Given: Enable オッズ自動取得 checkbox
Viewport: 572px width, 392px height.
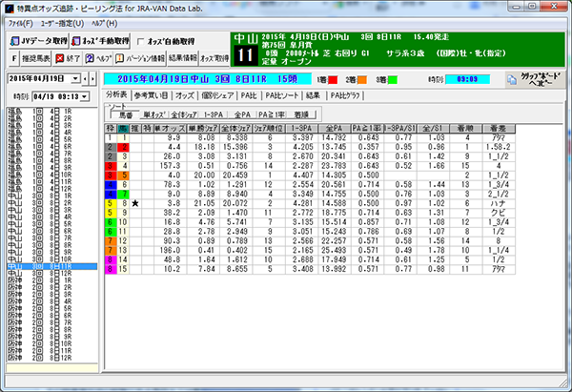Looking at the screenshot, I should coord(140,42).
